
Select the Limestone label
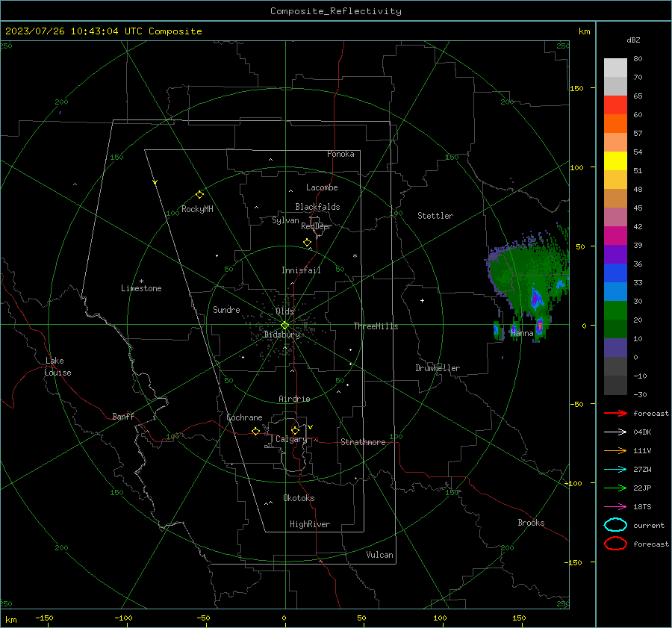141,288
